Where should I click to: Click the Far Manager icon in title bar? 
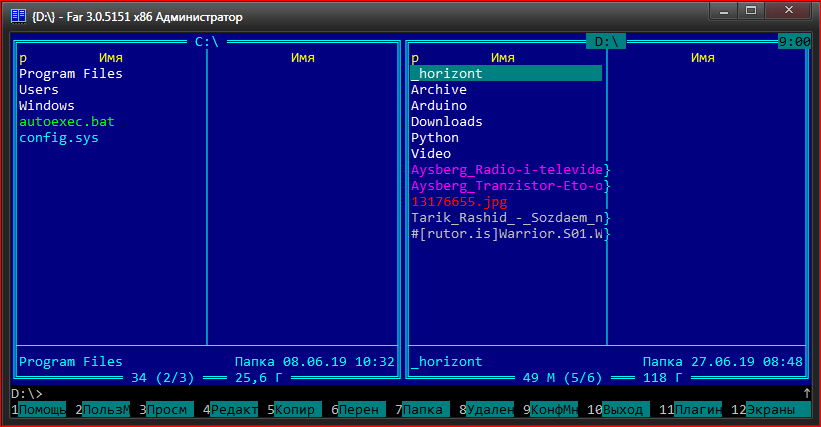17,16
